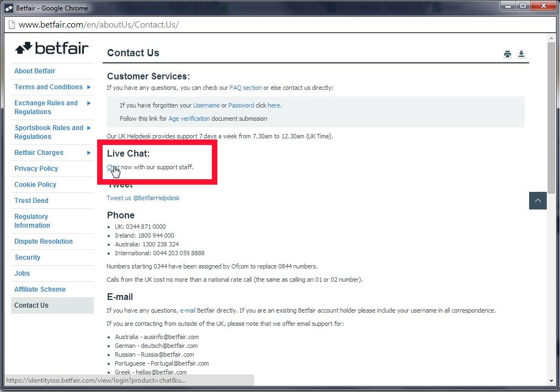Image resolution: width=560 pixels, height=392 pixels.
Task: Click Tweet us @BetfairHelpdesk link
Action: 143,198
